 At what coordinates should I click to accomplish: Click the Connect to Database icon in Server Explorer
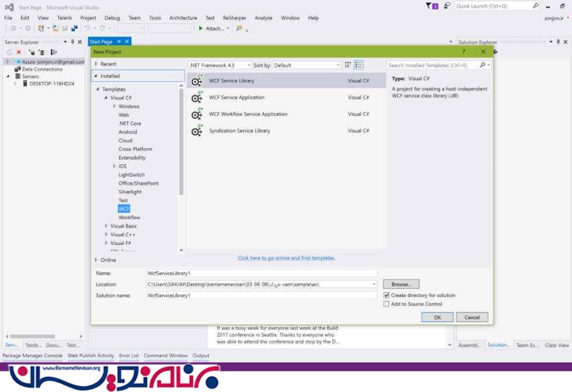(x=31, y=52)
